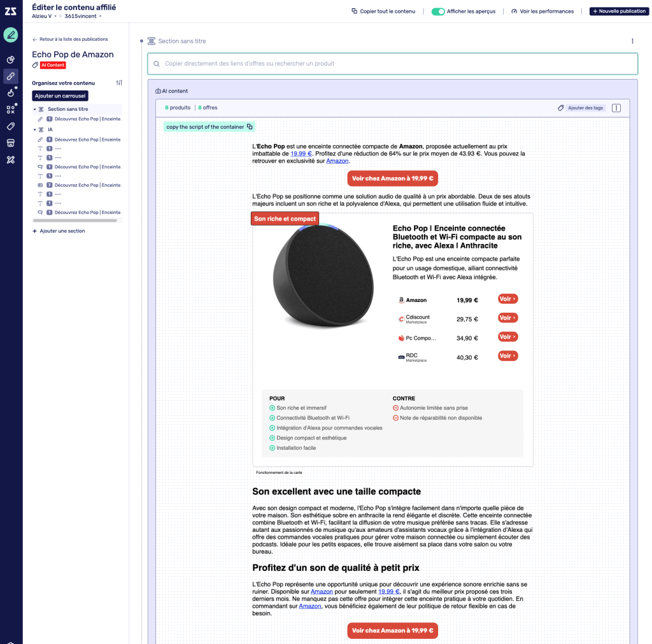This screenshot has width=652, height=644.
Task: Click Voir chez Amazon button below intro paragraph
Action: 392,178
